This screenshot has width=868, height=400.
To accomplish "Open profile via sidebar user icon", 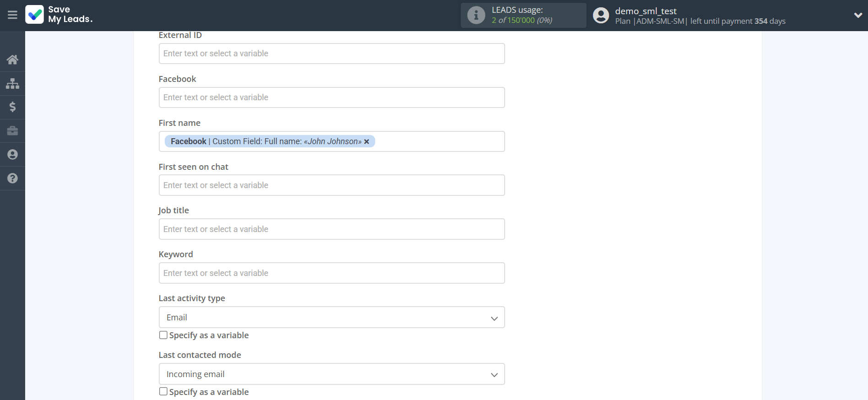I will click(x=12, y=155).
